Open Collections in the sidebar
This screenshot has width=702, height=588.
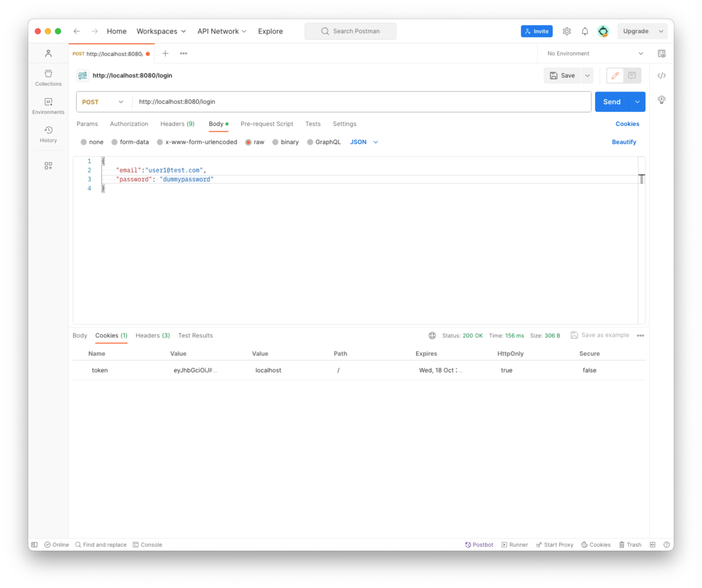(x=48, y=78)
